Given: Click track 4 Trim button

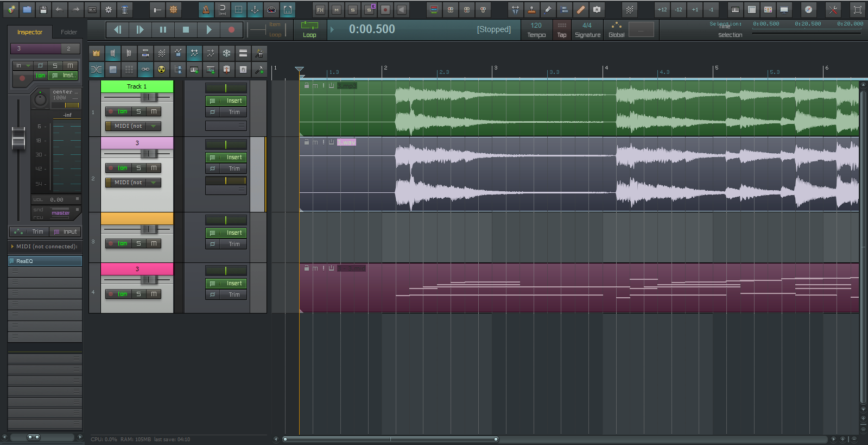Looking at the screenshot, I should coord(226,295).
